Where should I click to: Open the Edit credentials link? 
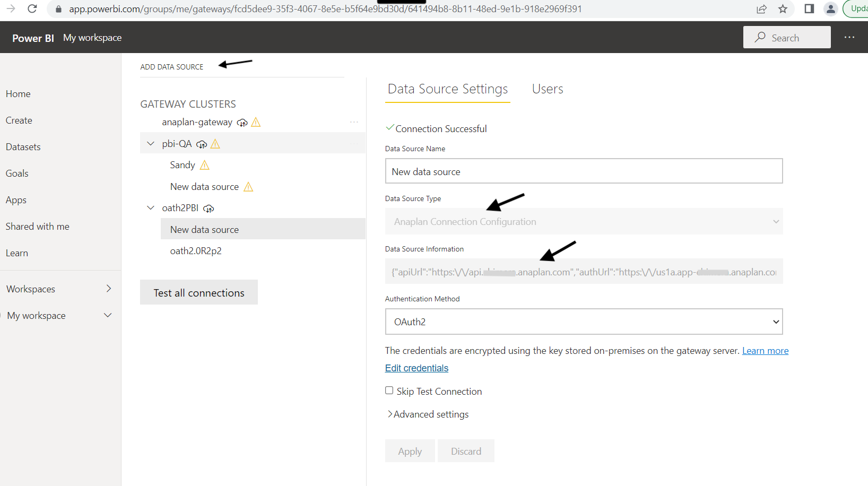coord(416,368)
